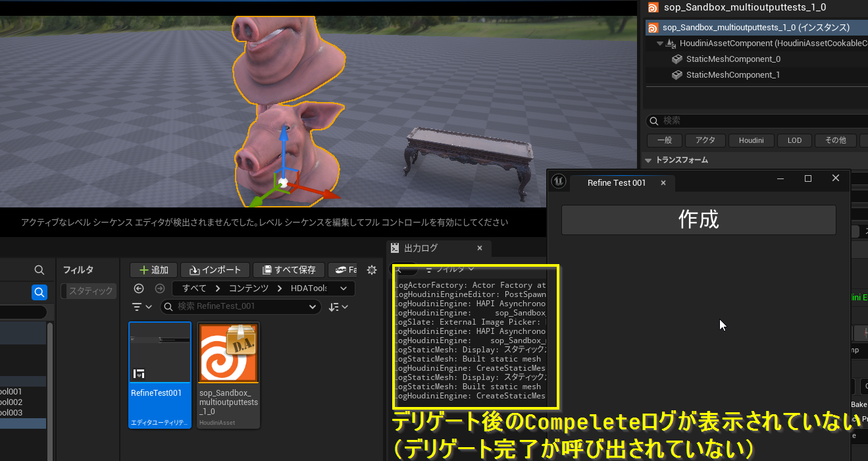Go back with the left-arrow history icon
This screenshot has width=868, height=461.
click(x=139, y=288)
